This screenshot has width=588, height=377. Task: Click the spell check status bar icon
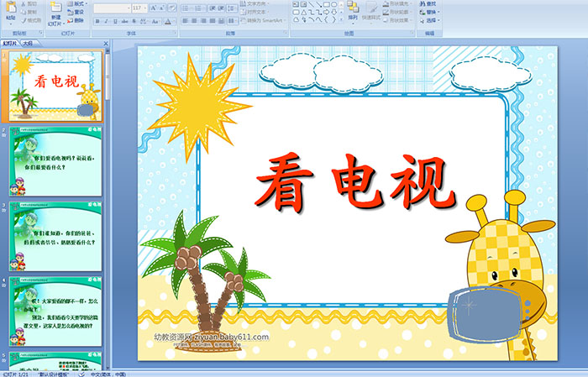[x=81, y=374]
